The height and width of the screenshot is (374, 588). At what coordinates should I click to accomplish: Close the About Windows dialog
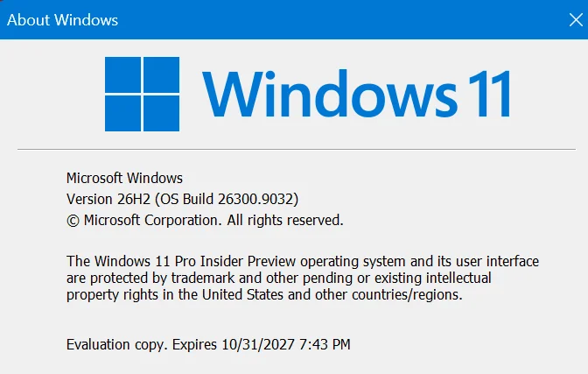click(576, 19)
